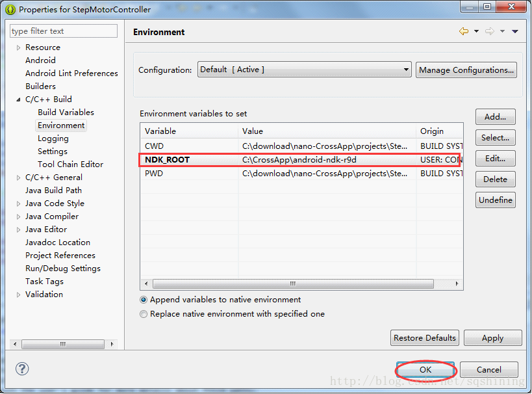This screenshot has height=394, width=532.
Task: Open Android Lint Preferences page
Action: tap(71, 73)
